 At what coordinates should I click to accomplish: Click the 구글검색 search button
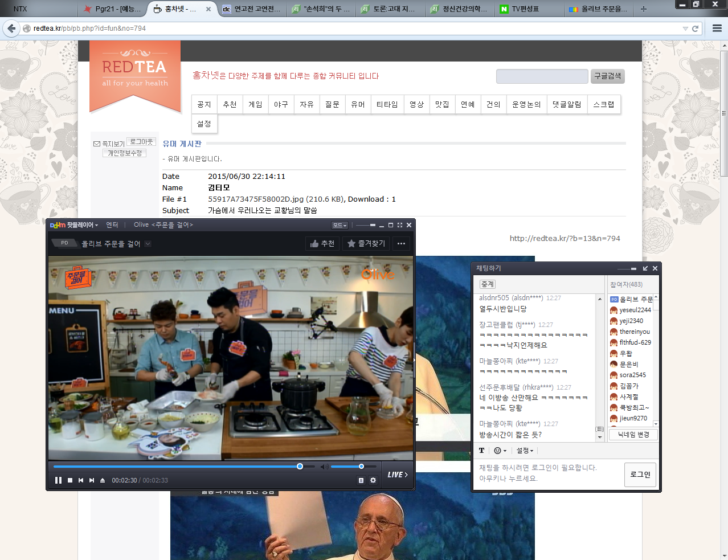tap(607, 76)
